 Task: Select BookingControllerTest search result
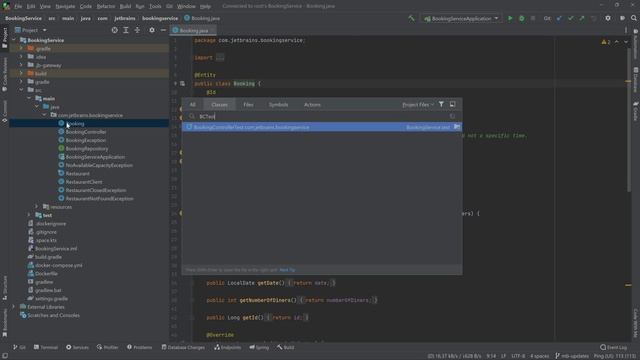click(322, 127)
